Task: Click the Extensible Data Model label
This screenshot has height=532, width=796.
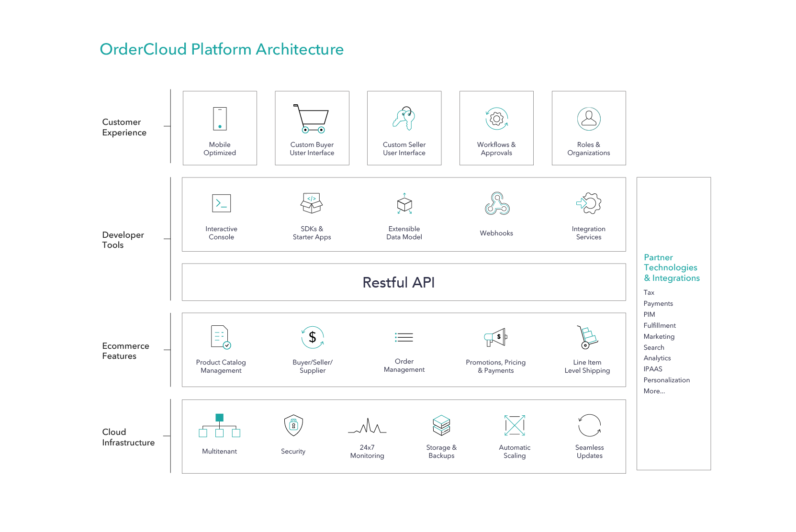Action: pos(404,233)
